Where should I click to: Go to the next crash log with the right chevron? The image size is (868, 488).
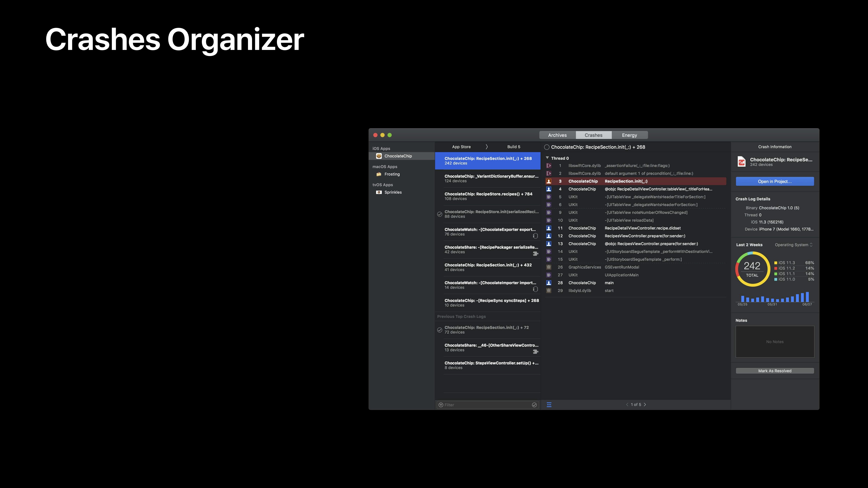point(645,404)
